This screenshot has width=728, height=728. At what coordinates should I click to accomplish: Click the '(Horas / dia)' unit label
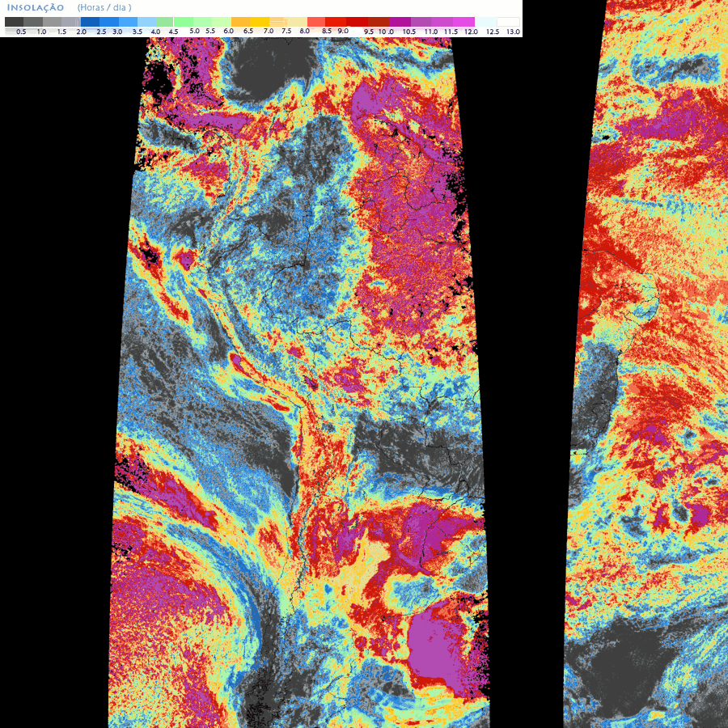pyautogui.click(x=104, y=8)
